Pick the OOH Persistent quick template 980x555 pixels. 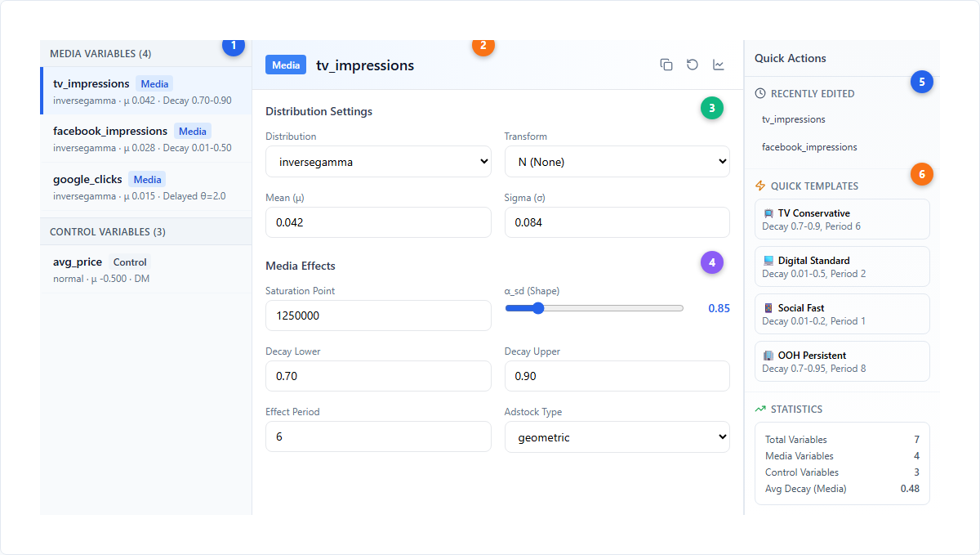pos(842,361)
